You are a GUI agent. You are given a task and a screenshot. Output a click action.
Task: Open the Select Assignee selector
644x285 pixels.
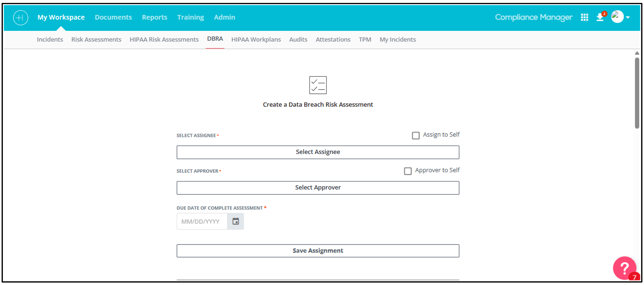click(318, 152)
